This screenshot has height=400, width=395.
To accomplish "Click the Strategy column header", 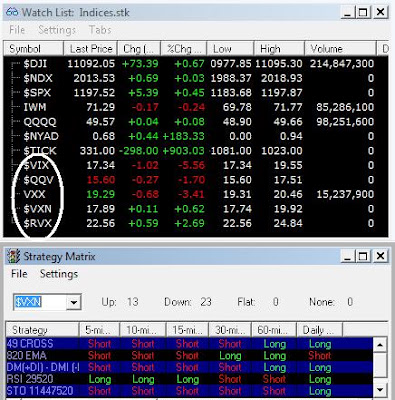I will coord(42,330).
